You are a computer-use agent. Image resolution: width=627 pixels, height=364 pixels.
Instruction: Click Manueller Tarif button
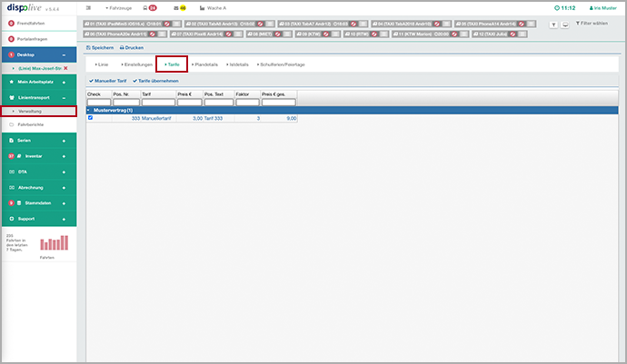click(107, 81)
